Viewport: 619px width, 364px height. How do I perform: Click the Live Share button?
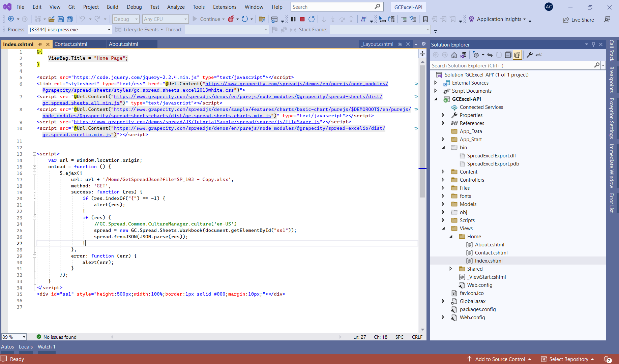[578, 20]
